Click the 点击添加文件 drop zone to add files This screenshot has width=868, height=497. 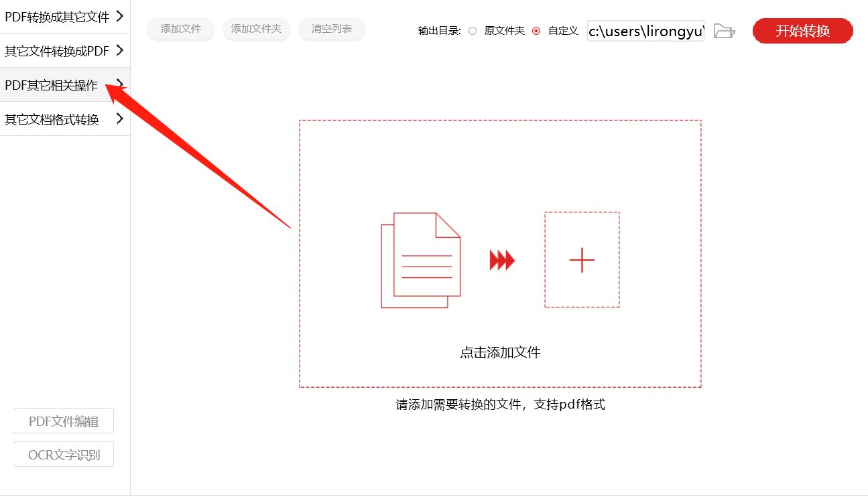click(499, 352)
